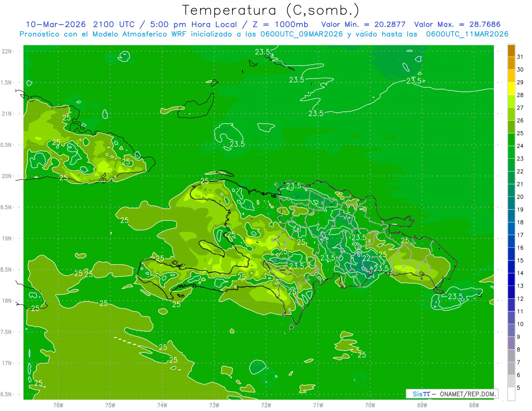Click the legend scale value '28'

pos(520,95)
